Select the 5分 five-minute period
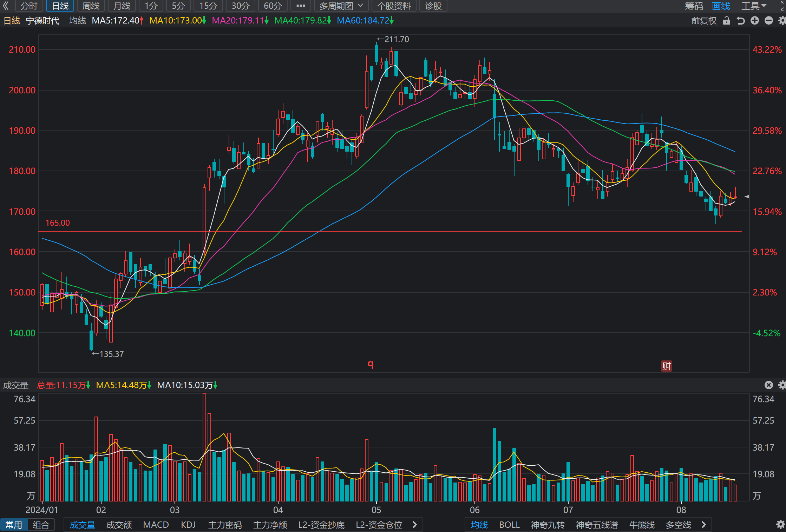 coord(178,6)
